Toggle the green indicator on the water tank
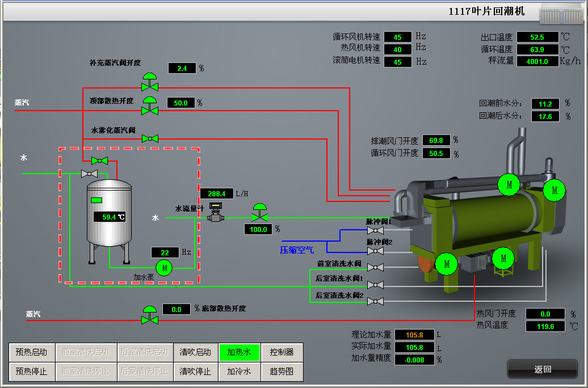 (96, 200)
